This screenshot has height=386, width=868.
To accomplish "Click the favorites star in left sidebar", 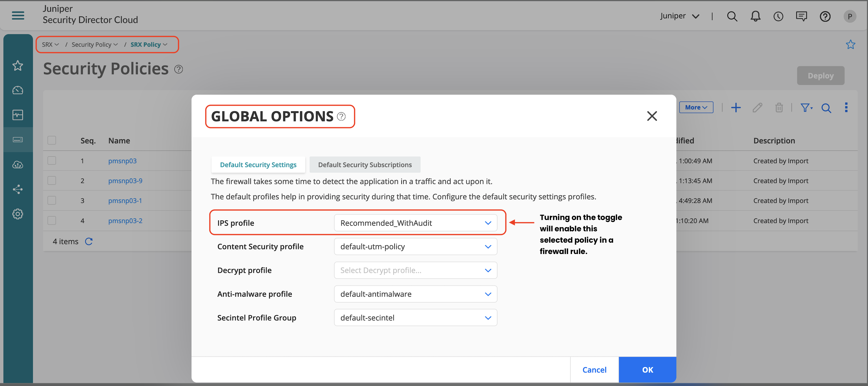I will [x=18, y=65].
